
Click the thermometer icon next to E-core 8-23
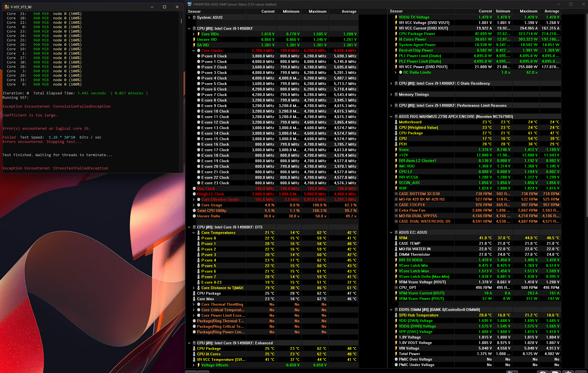(x=199, y=282)
